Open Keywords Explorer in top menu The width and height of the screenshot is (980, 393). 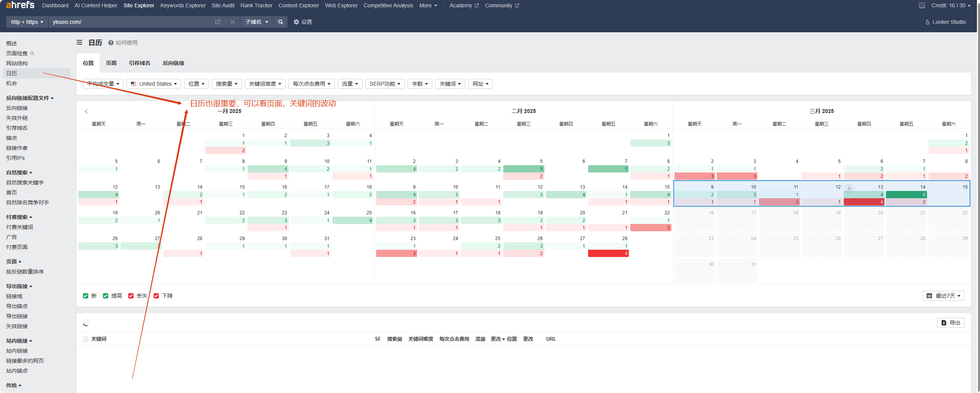tap(183, 5)
